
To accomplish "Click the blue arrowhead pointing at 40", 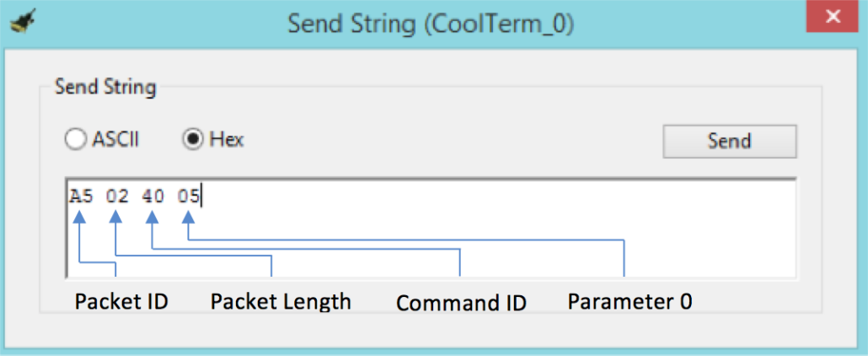I will coord(153,216).
